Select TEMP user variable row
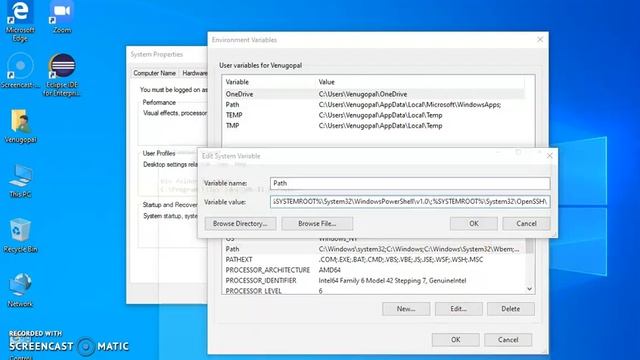Viewport: 640px width, 360px height. pyautogui.click(x=374, y=115)
